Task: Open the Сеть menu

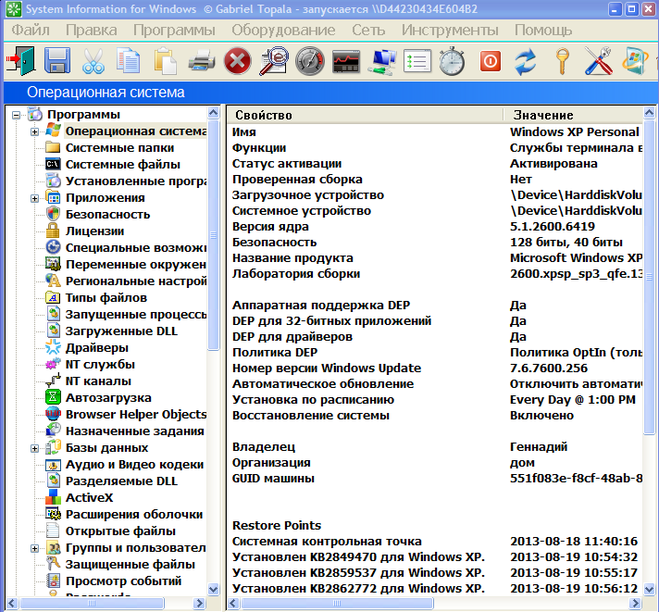Action: [x=368, y=30]
